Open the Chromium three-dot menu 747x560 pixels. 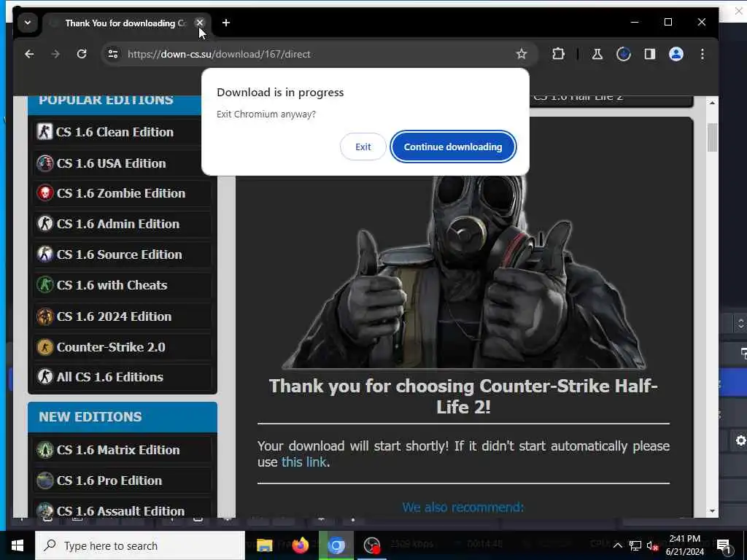click(x=703, y=54)
